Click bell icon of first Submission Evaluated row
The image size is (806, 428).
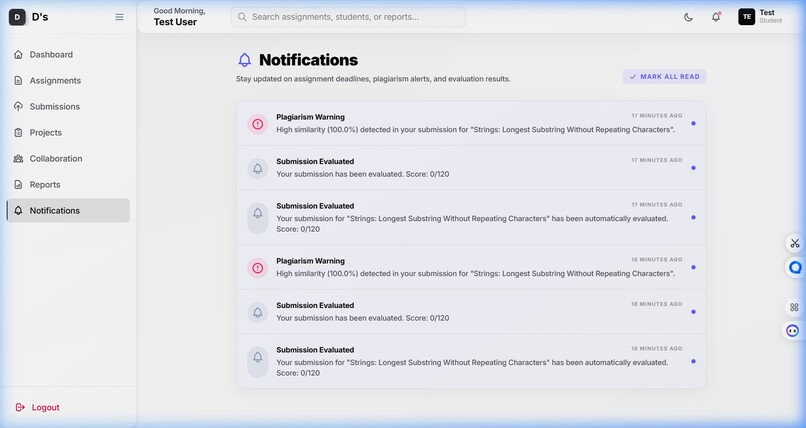tap(258, 169)
